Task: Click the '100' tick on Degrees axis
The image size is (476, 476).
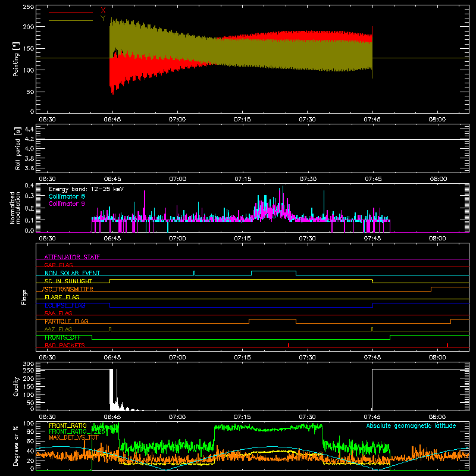Action: (28, 424)
